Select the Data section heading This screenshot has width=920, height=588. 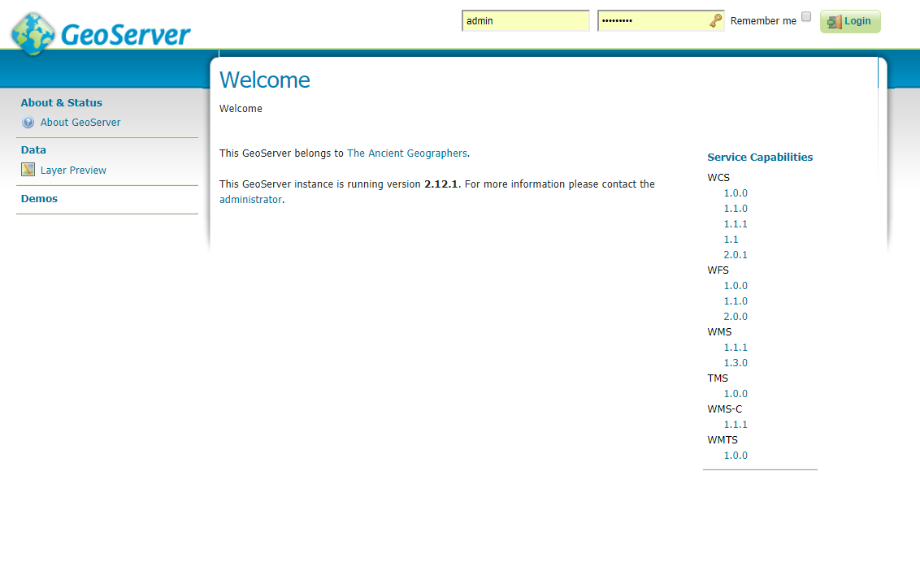33,150
